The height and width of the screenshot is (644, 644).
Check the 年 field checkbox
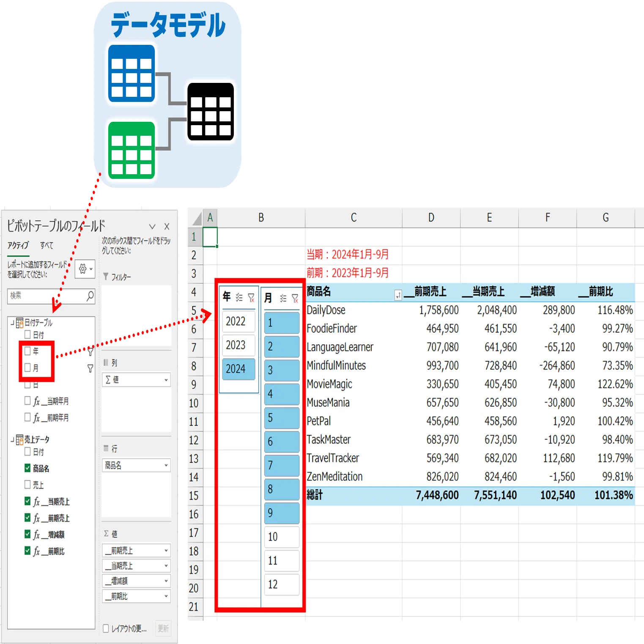click(27, 351)
